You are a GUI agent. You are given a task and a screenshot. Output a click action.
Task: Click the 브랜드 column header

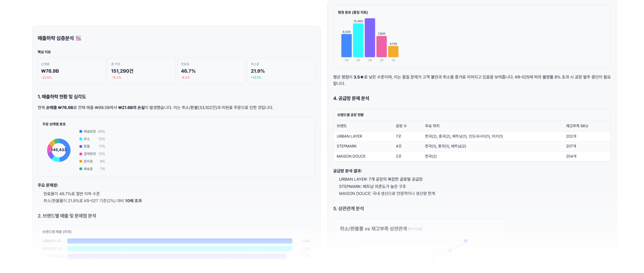click(x=342, y=126)
